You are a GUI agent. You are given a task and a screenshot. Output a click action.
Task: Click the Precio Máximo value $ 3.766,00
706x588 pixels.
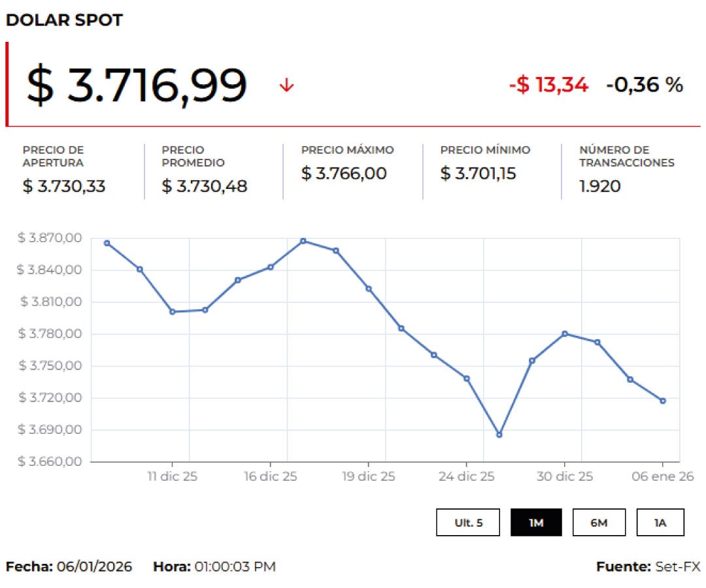[344, 173]
